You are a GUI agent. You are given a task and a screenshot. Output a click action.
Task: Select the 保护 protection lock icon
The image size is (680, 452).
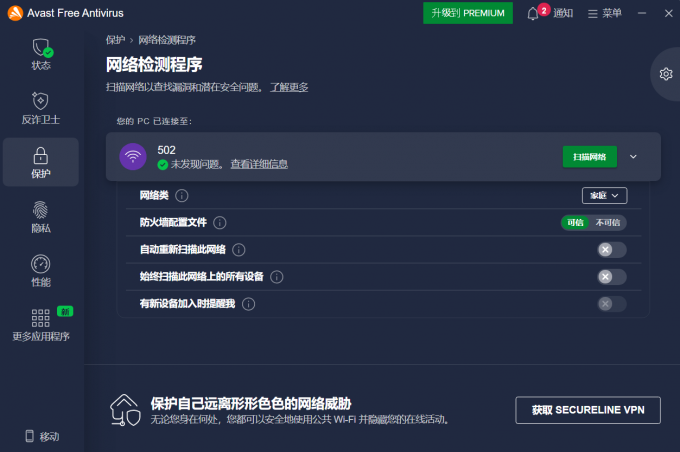(41, 155)
